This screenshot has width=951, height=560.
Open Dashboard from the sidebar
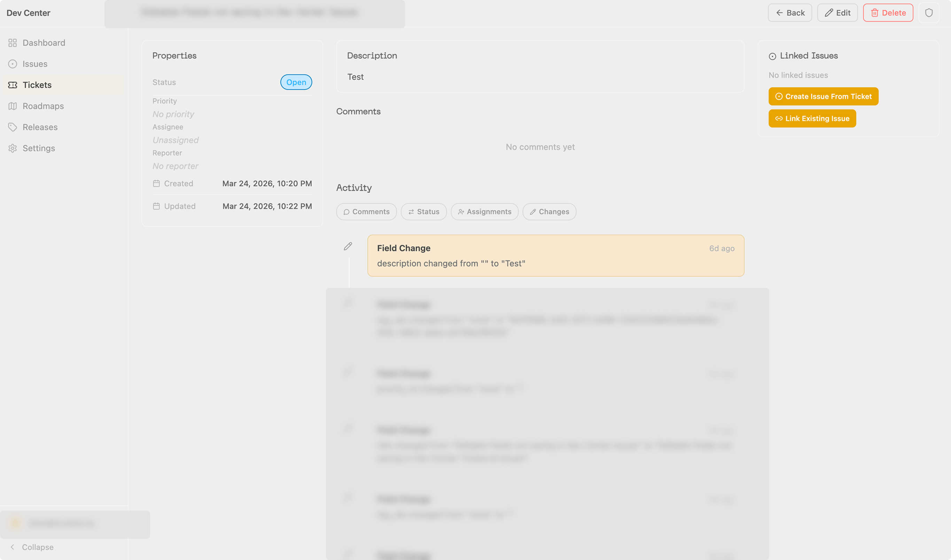point(44,43)
